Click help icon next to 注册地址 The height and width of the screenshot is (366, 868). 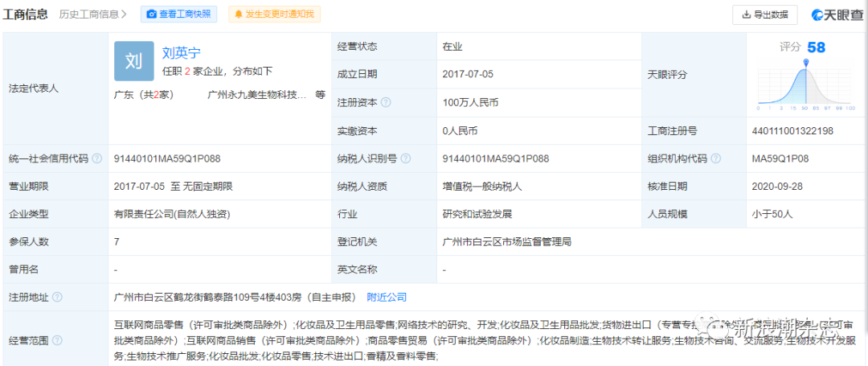click(57, 298)
